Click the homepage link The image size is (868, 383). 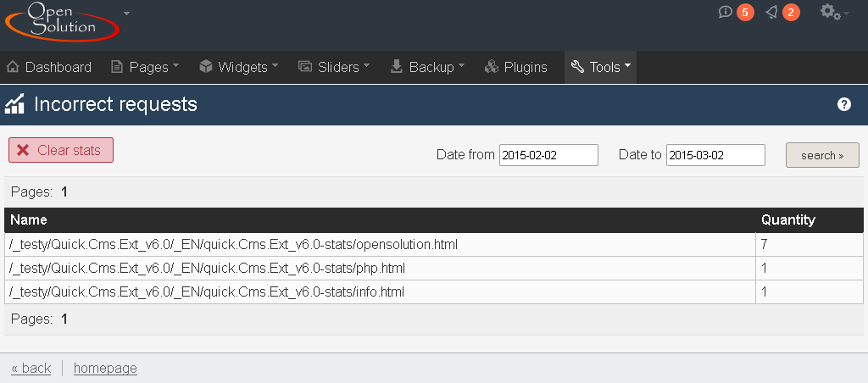tap(105, 368)
